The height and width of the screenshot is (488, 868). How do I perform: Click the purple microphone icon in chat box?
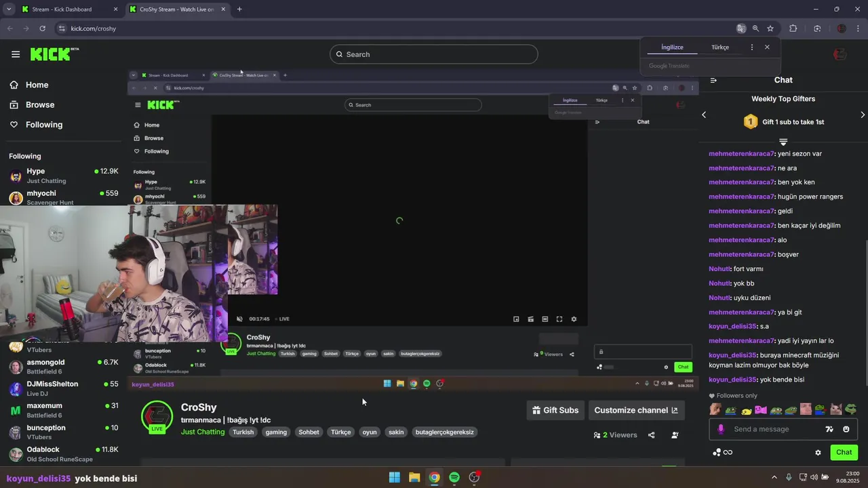pyautogui.click(x=721, y=429)
